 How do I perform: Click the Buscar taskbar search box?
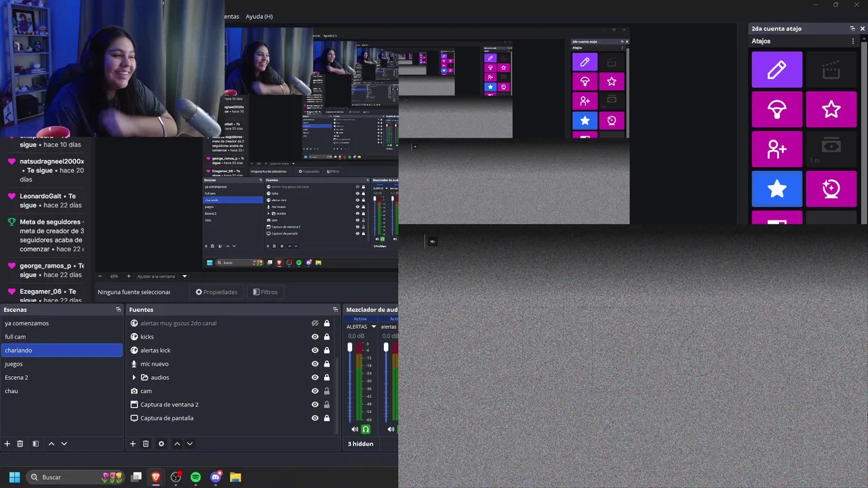(76, 477)
